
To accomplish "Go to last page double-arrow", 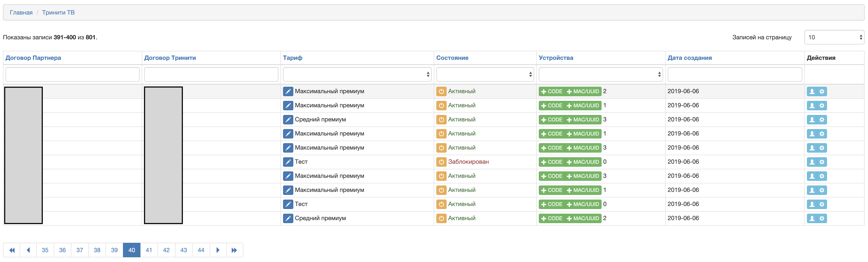I will [234, 250].
